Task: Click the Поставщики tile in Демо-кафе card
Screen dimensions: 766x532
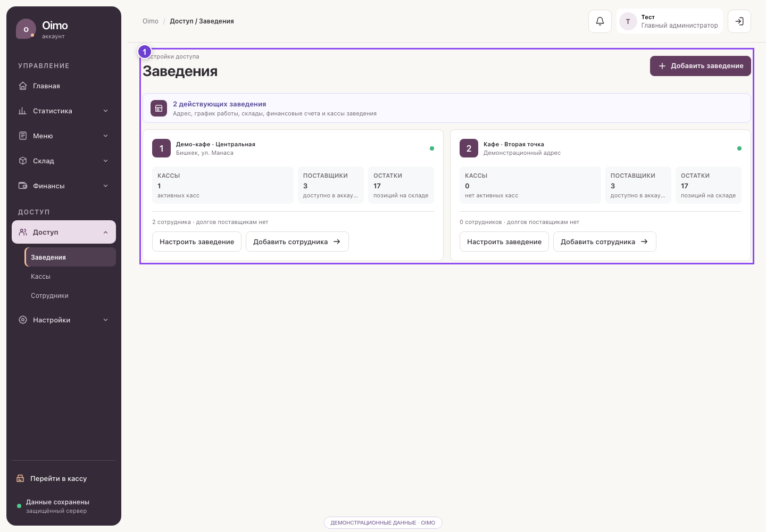Action: [x=331, y=185]
